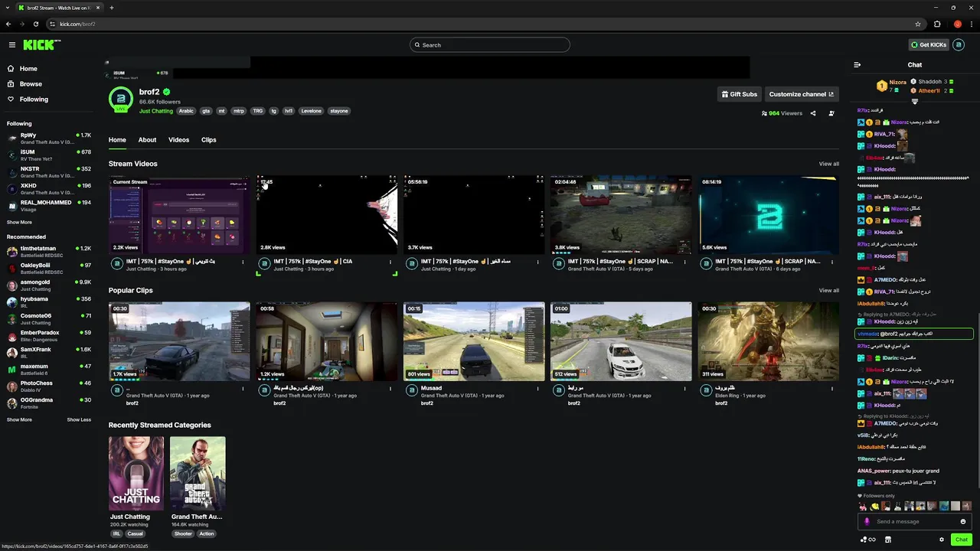Open options menu for the 6 days ago stream video
The width and height of the screenshot is (980, 551).
pyautogui.click(x=831, y=262)
